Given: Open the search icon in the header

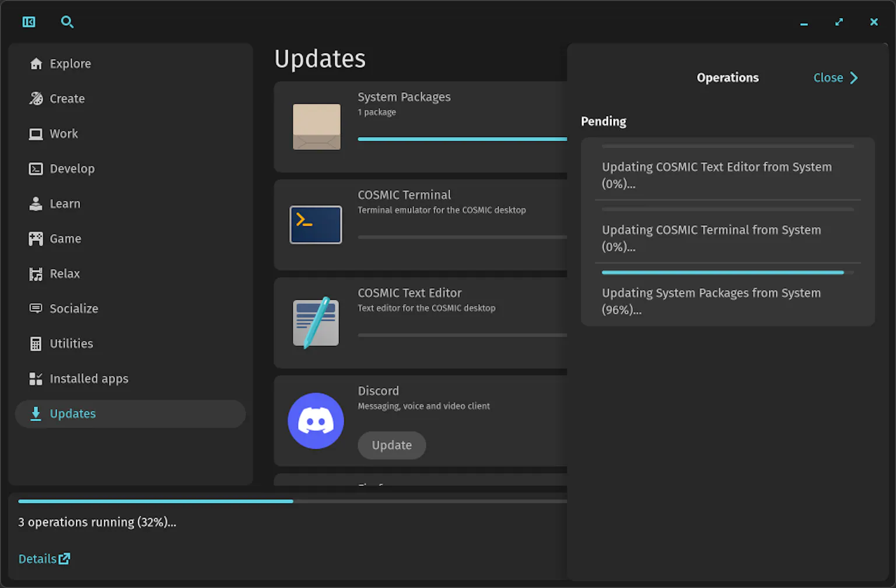Looking at the screenshot, I should point(67,22).
